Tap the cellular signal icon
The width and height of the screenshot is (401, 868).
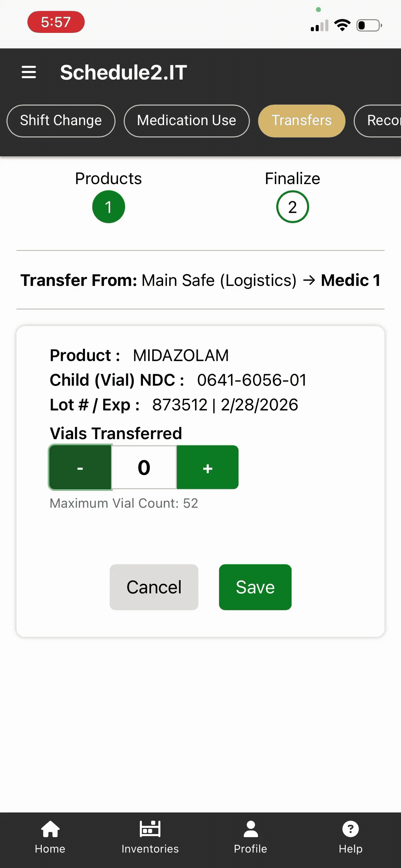point(319,26)
